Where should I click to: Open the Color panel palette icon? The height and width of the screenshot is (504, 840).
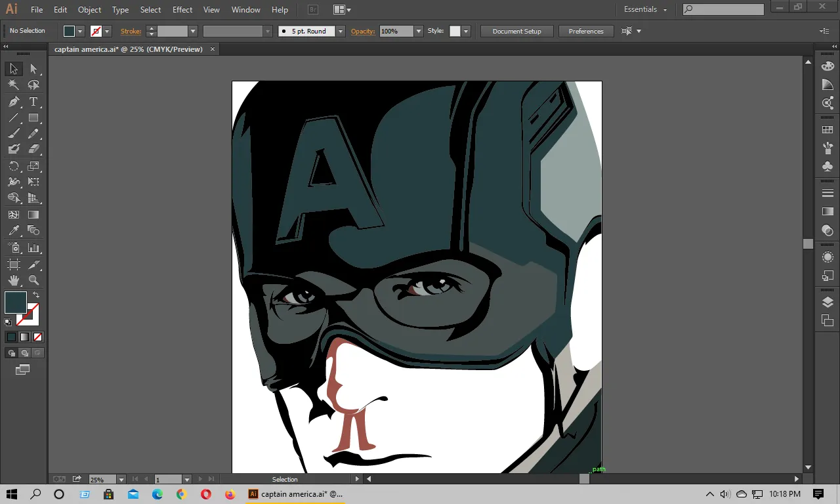tap(828, 66)
